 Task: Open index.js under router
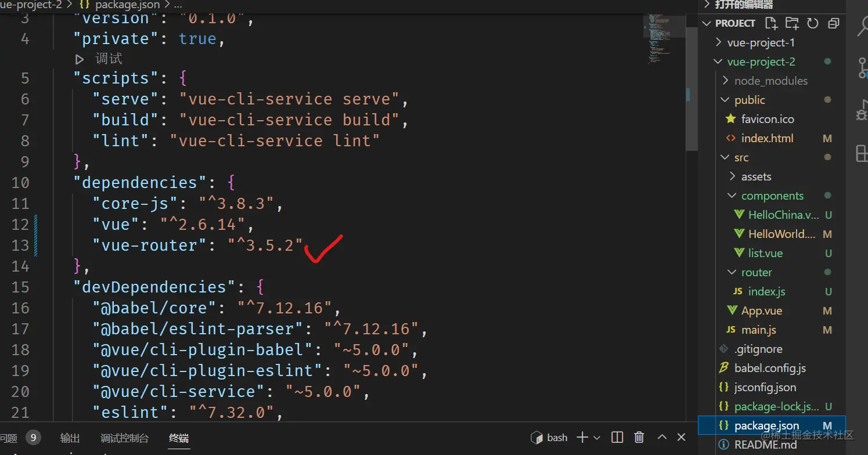tap(766, 291)
